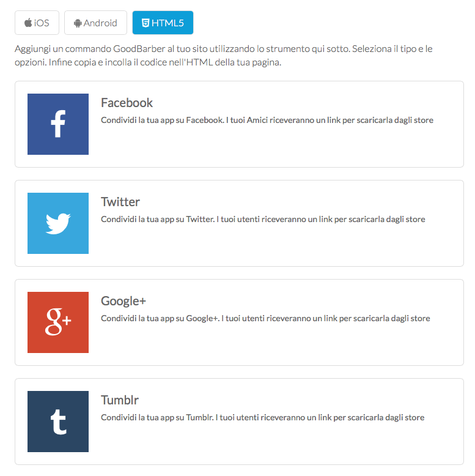Switch to the Android tab

(95, 23)
